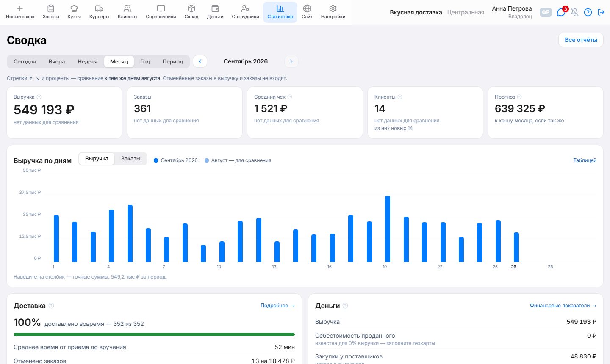610x364 pixels.
Task: Show info tooltip next to Прогноз
Action: (x=519, y=97)
